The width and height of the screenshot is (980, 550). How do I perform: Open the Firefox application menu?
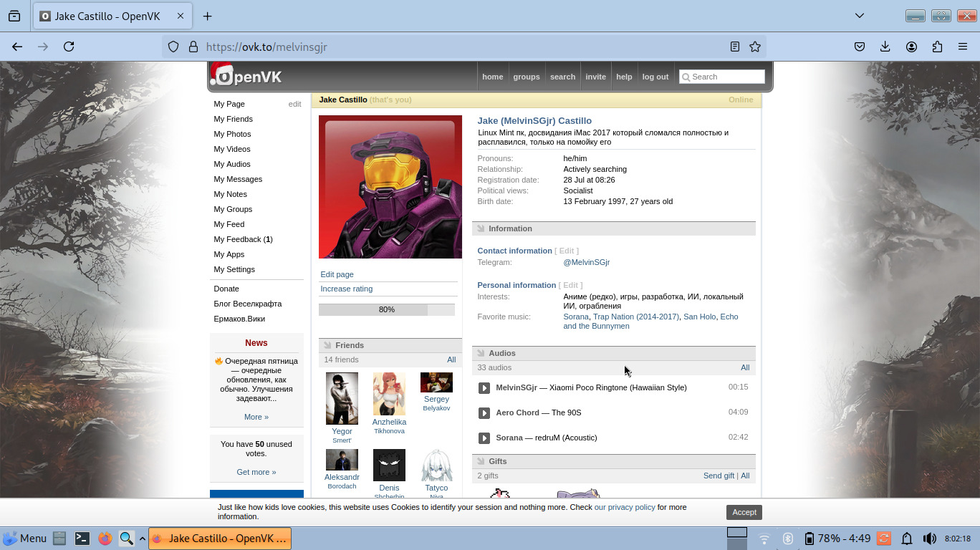(963, 47)
